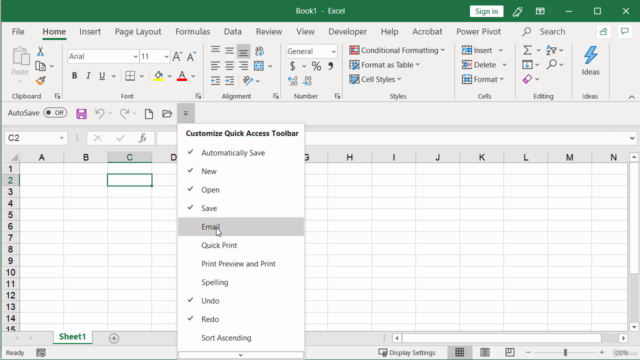Click the Format Painter brush icon

pos(40,80)
